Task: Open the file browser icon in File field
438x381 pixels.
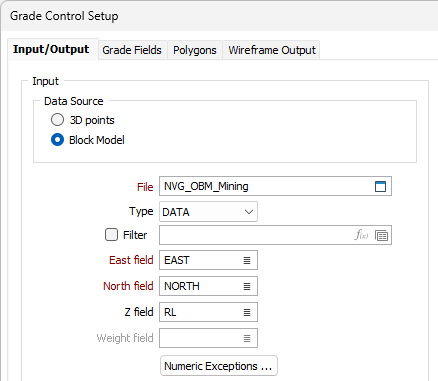Action: [x=380, y=186]
